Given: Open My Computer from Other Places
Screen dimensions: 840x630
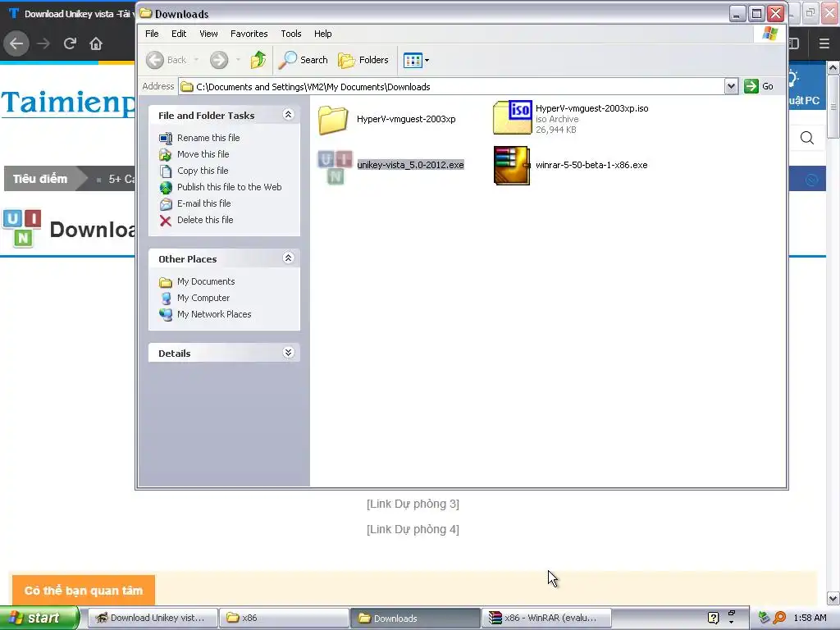Looking at the screenshot, I should pos(203,299).
